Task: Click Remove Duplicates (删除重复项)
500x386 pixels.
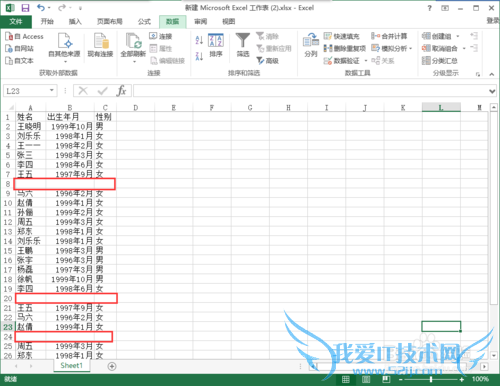Action: pyautogui.click(x=344, y=49)
